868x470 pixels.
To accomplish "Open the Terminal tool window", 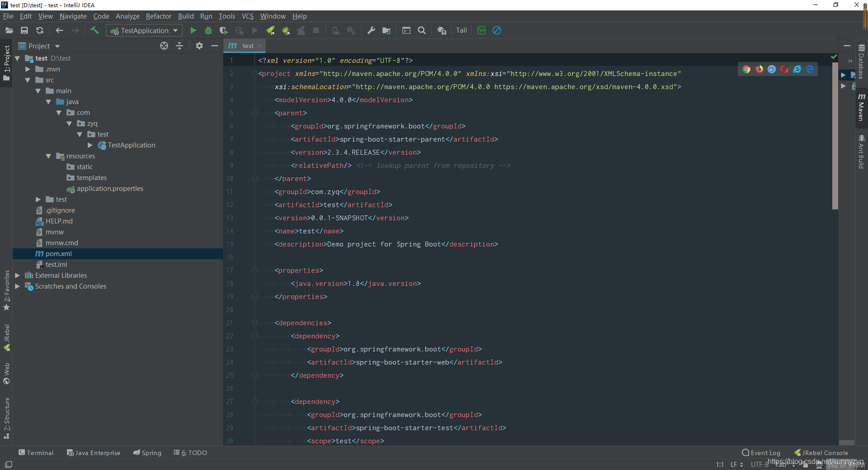I will pos(36,453).
